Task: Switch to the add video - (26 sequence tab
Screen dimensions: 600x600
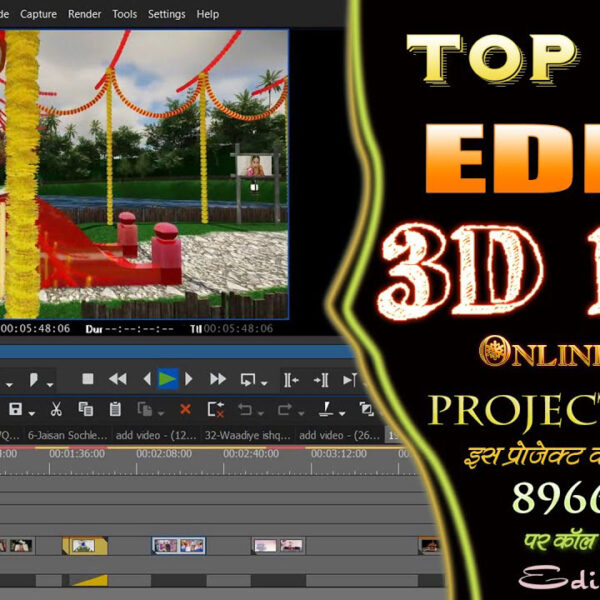Action: (x=339, y=435)
